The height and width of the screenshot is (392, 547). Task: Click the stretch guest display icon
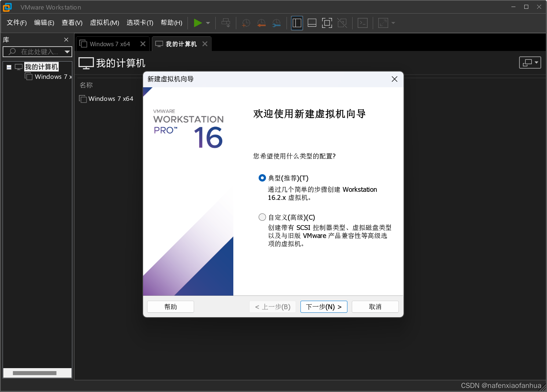point(383,23)
